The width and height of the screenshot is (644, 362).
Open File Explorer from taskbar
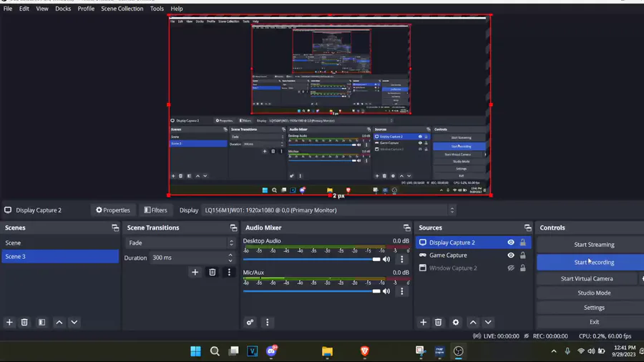tap(327, 351)
